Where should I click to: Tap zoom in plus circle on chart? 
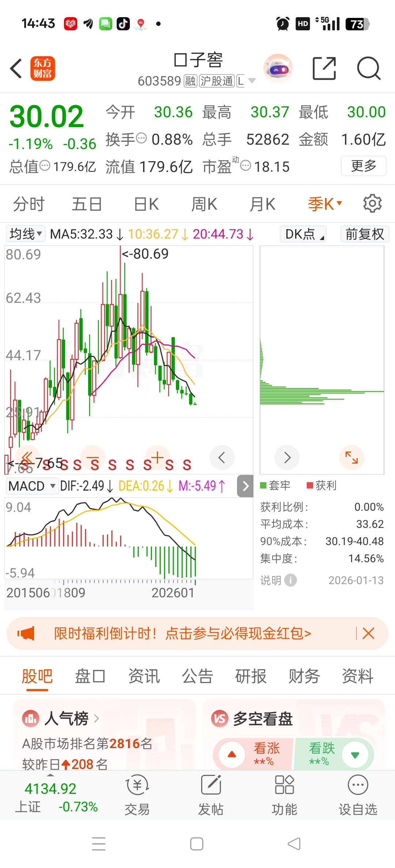(x=157, y=457)
